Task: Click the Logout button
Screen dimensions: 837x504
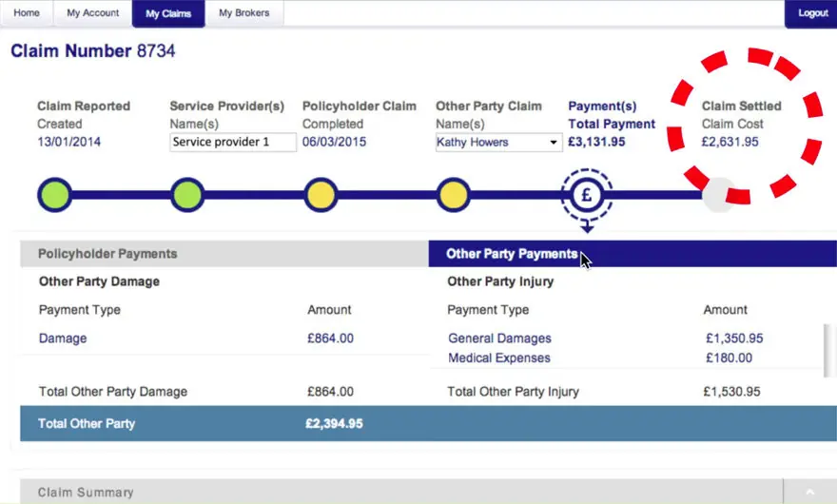Action: (812, 13)
